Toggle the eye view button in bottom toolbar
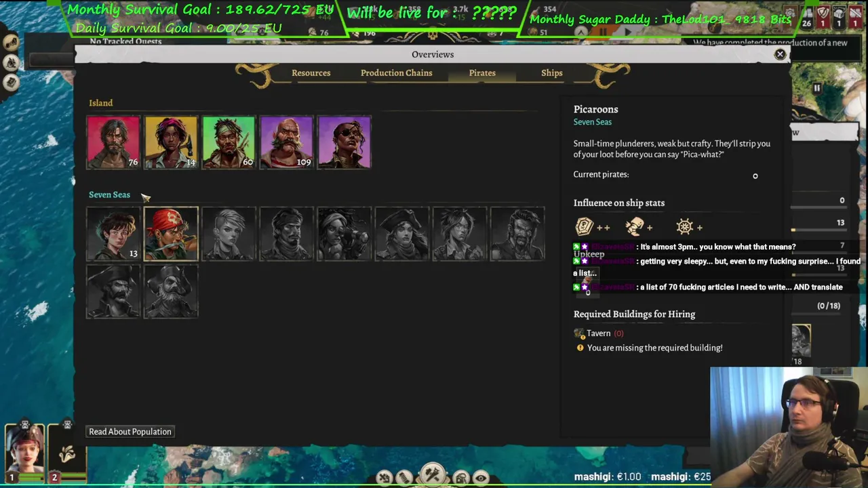This screenshot has height=488, width=868. 481,478
